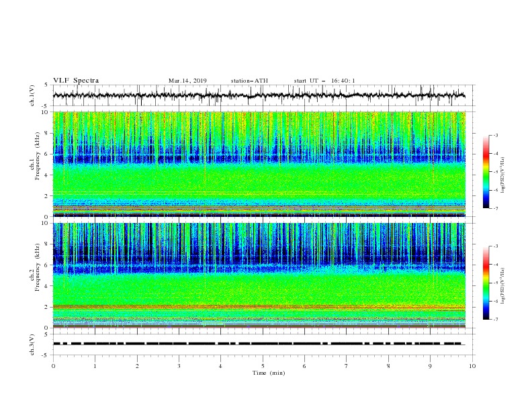Click time axis tick label "3"
Screen dimensions: 532x411
coord(179,366)
